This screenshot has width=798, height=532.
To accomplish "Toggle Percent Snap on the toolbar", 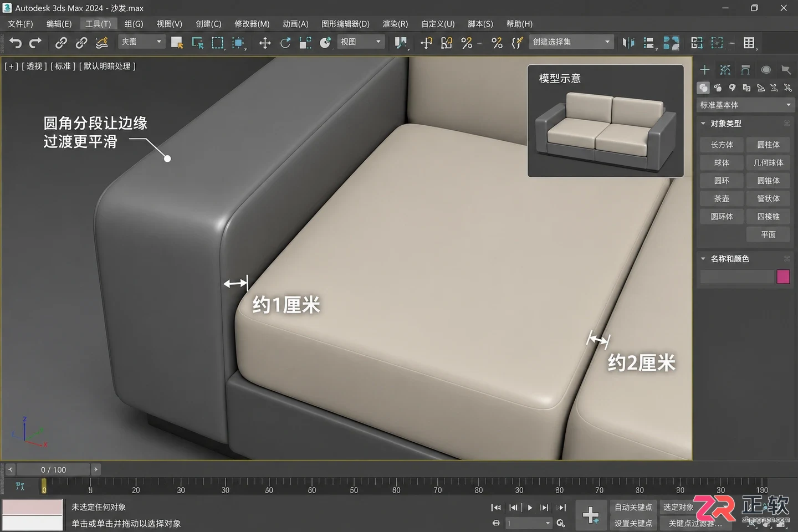I will coord(467,43).
